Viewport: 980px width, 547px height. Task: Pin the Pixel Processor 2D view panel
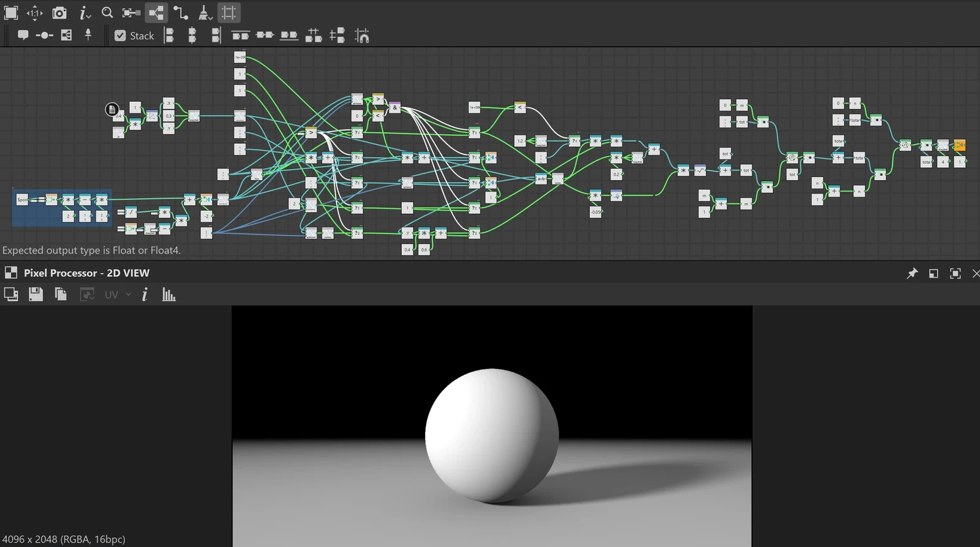912,273
